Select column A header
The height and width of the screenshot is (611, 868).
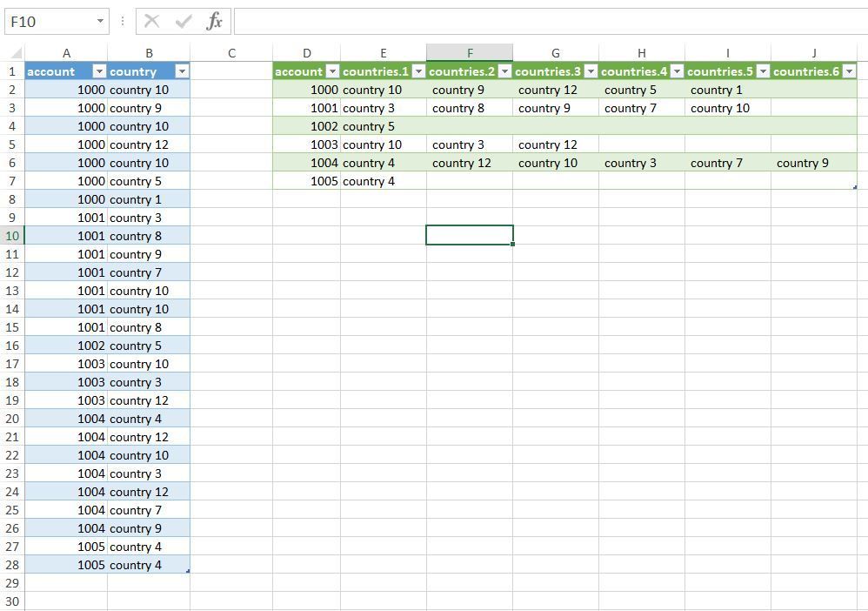click(66, 53)
